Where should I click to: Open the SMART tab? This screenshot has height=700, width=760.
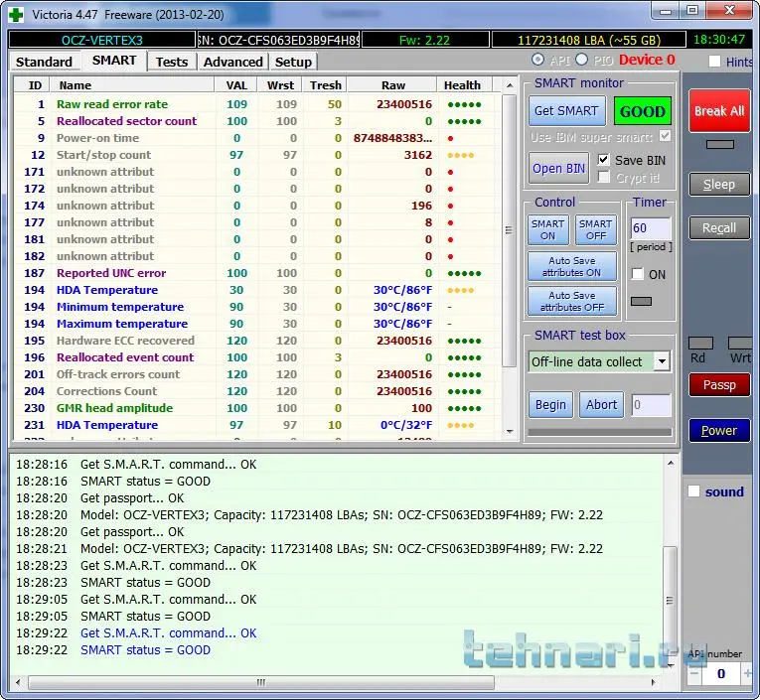[114, 61]
